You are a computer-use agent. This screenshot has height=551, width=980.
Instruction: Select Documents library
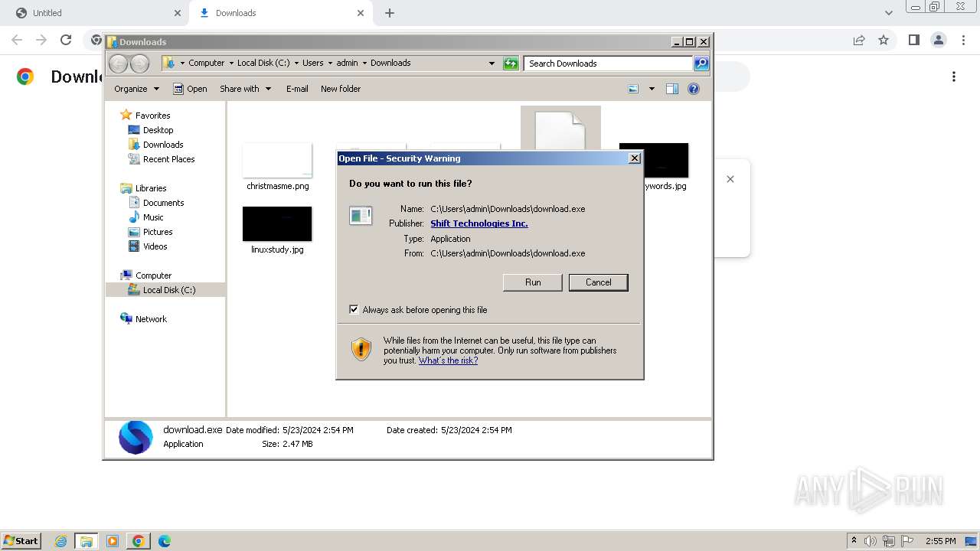point(163,203)
